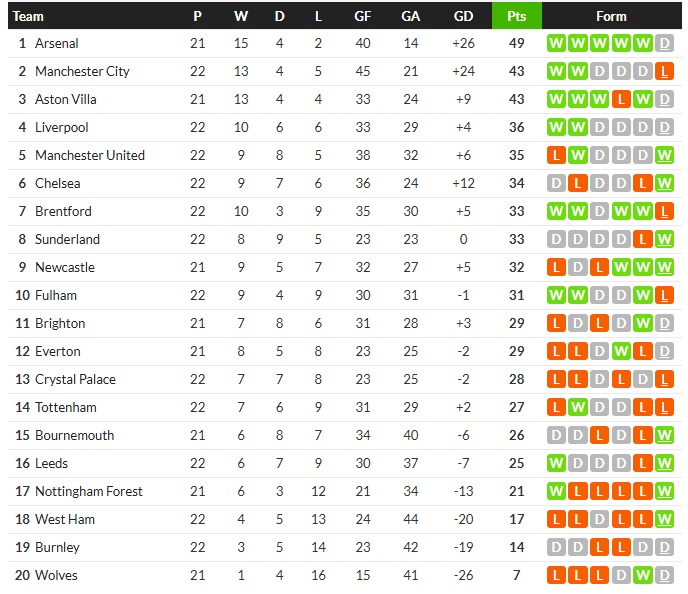The image size is (688, 594).
Task: Click Wolves' win badge in Form
Action: [x=644, y=575]
